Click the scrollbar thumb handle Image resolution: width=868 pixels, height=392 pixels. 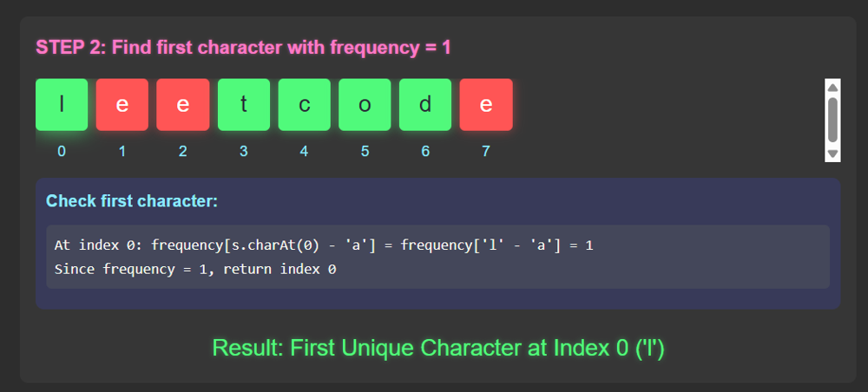832,119
